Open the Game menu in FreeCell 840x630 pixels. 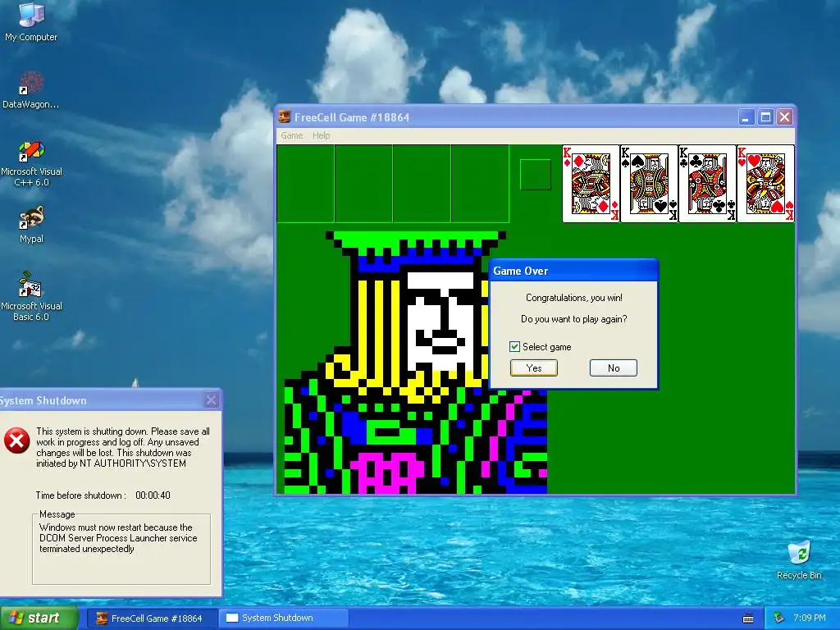pyautogui.click(x=291, y=135)
